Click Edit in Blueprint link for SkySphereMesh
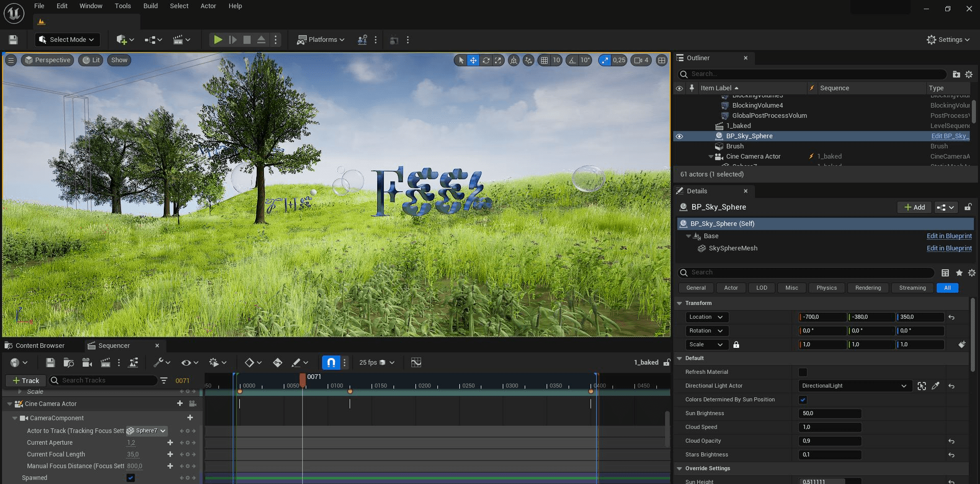Screen dimensions: 980x484 (x=949, y=248)
